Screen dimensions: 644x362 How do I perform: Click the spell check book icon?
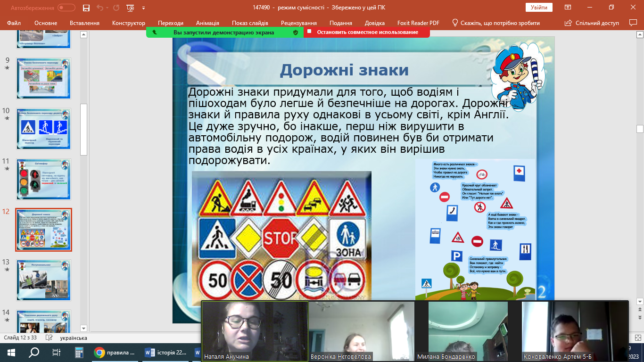point(49,338)
